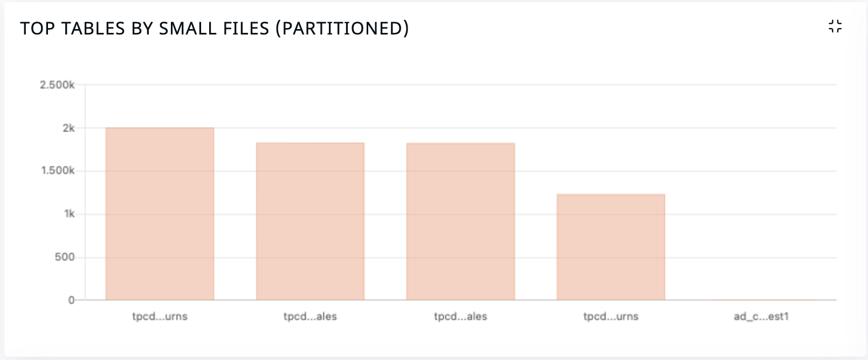The height and width of the screenshot is (360, 868).
Task: Click the top of the tallest bar
Action: tap(160, 128)
